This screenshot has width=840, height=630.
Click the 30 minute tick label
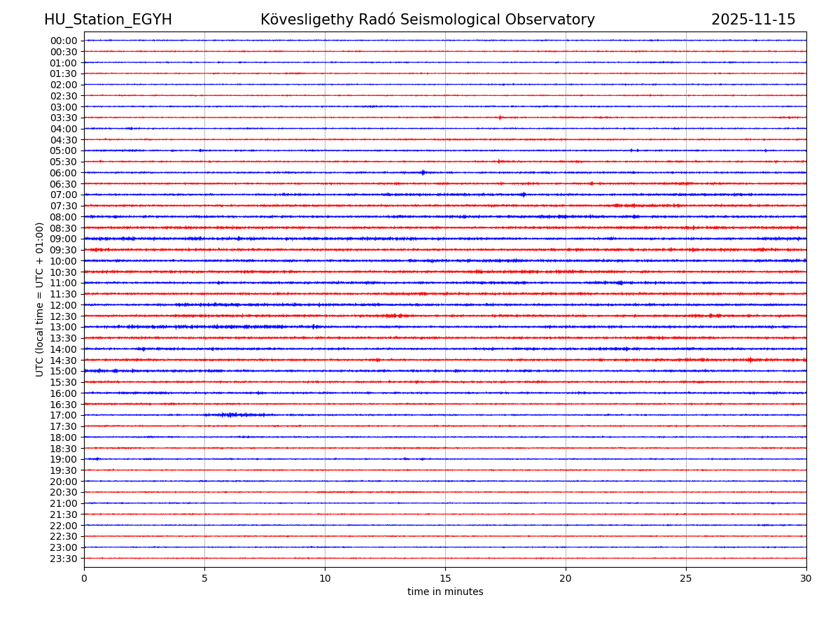806,578
